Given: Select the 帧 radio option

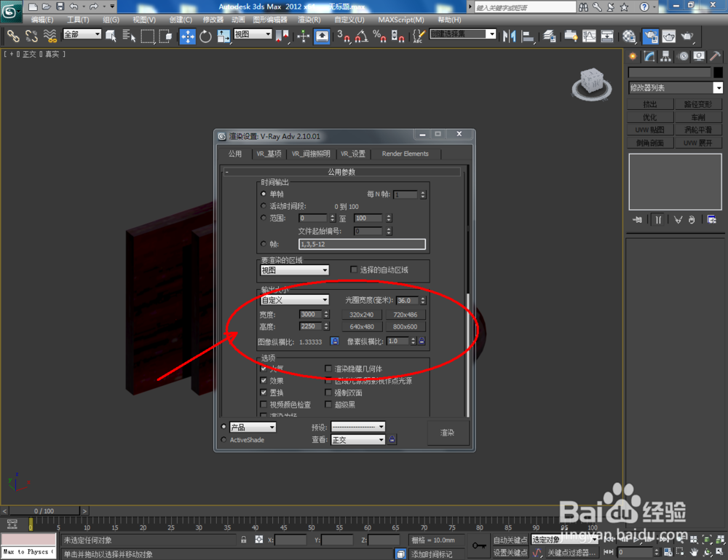Looking at the screenshot, I should [264, 244].
